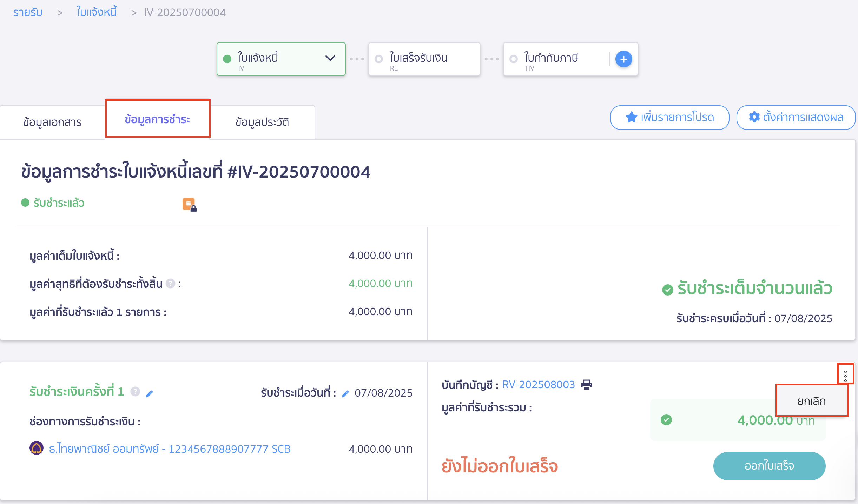Click the ออกใบเสร็จ button

tap(769, 466)
